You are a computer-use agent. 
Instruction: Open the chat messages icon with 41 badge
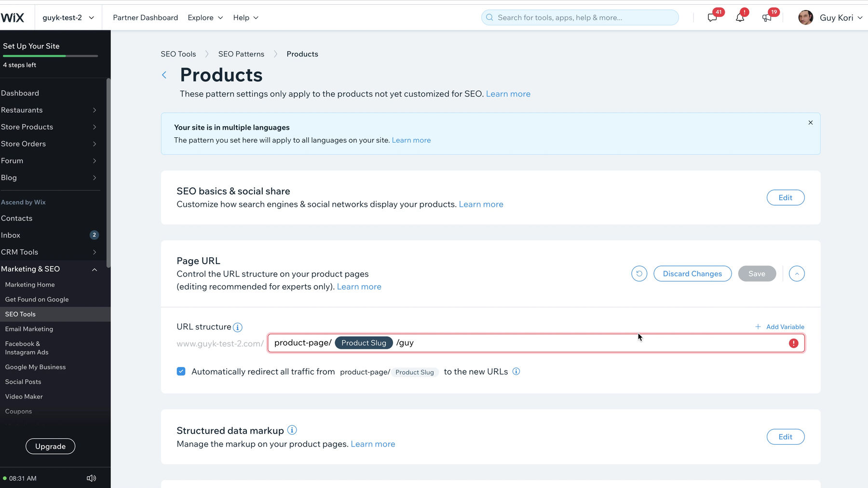(x=712, y=18)
